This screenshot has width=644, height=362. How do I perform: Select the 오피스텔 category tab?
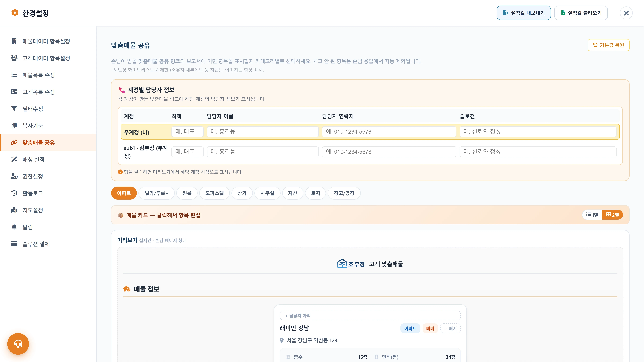[215, 193]
